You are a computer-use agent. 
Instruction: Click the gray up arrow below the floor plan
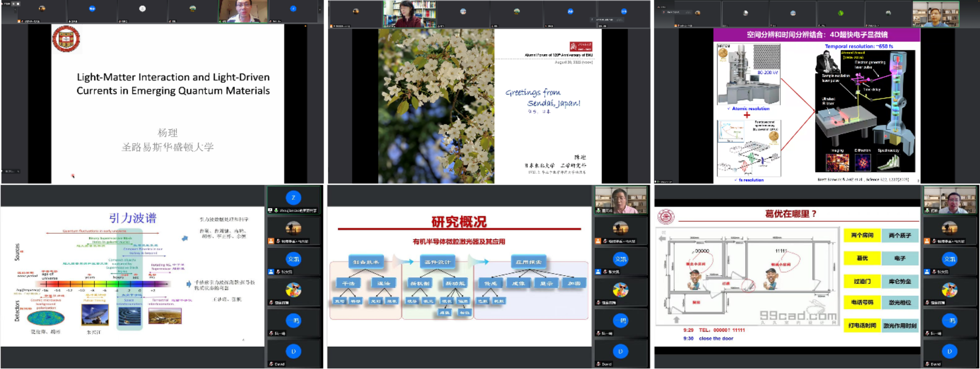pyautogui.click(x=676, y=320)
